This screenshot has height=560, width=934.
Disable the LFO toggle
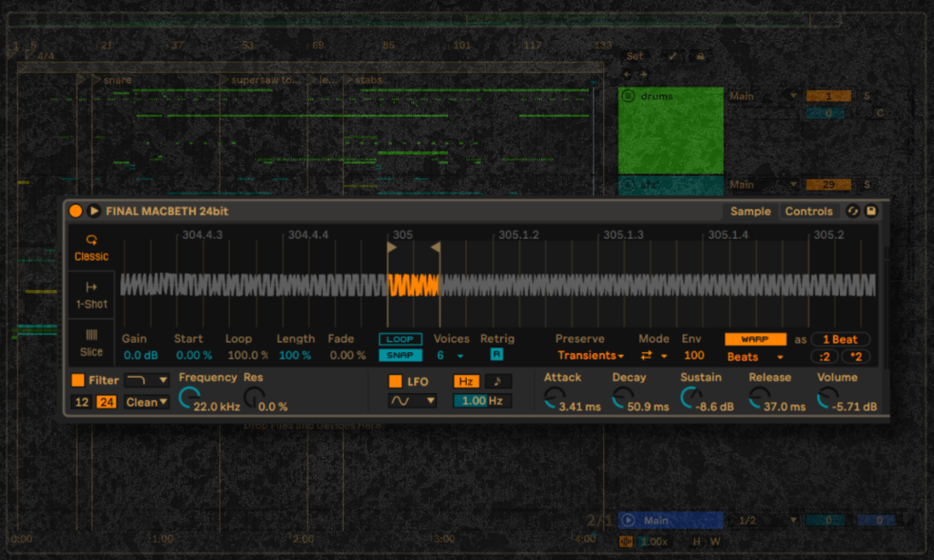pyautogui.click(x=395, y=381)
